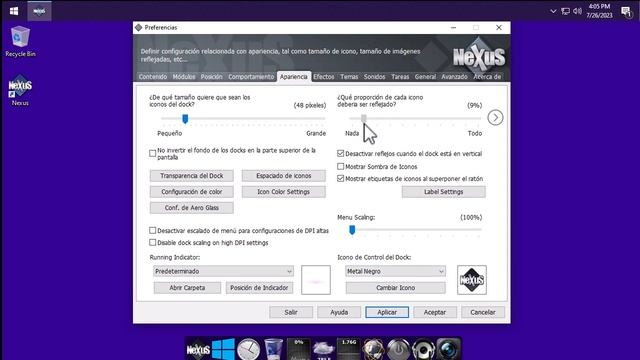Uncheck 'Mostrar etiquetas de iconos al superponer'
This screenshot has width=640, height=360.
click(340, 178)
